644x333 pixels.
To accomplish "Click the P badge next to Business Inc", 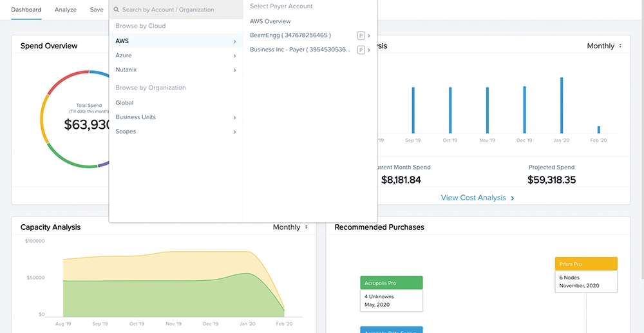I will [x=361, y=50].
